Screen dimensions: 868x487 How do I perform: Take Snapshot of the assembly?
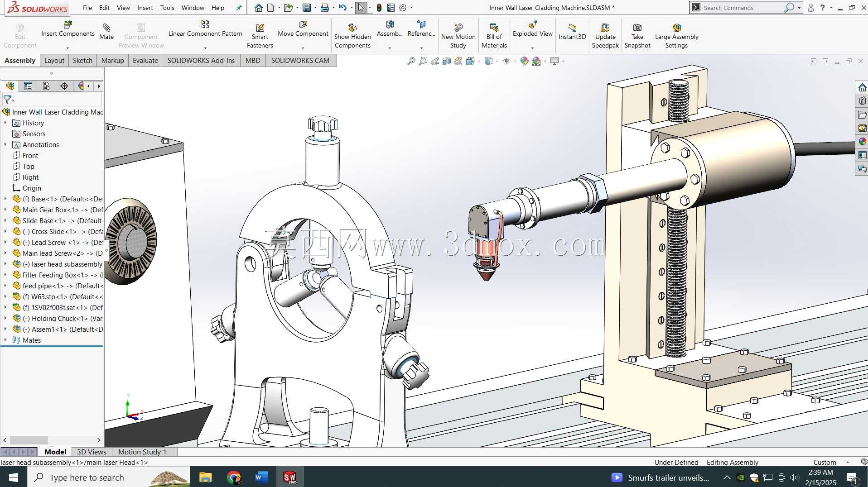tap(637, 36)
